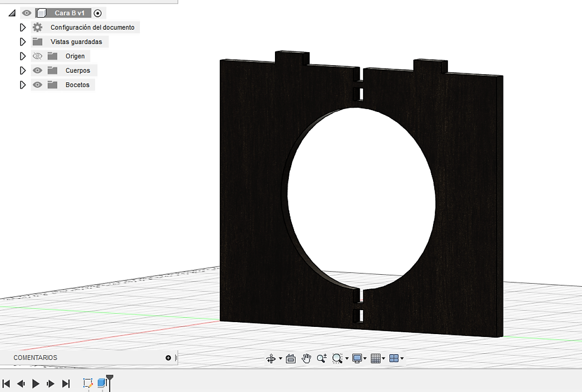582x392 pixels.
Task: Hide the Cuerpos folder
Action: point(37,70)
